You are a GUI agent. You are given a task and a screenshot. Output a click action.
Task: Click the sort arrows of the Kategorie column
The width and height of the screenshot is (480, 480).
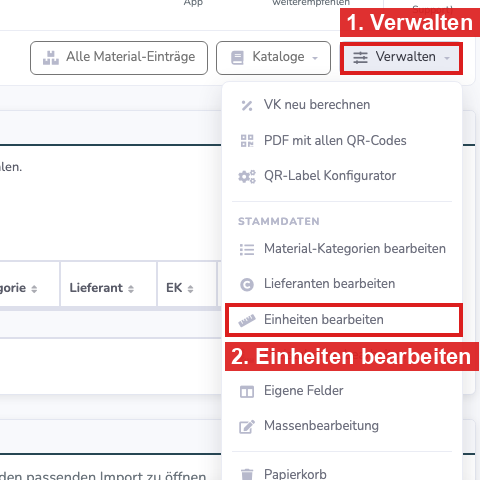tap(34, 289)
